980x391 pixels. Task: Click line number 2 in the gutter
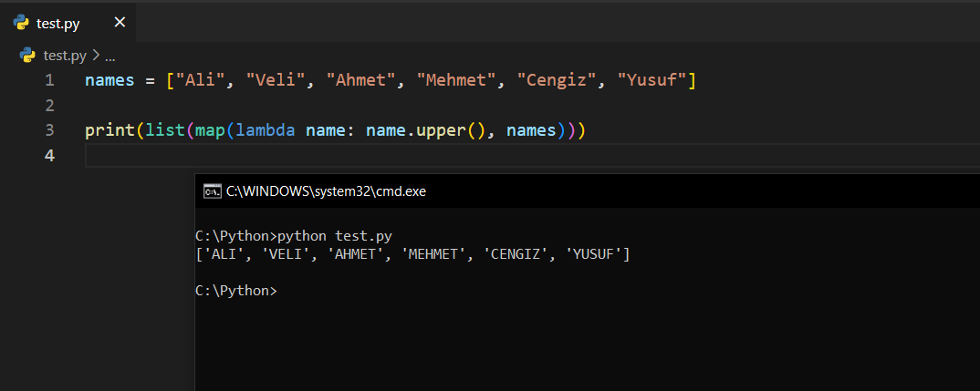pyautogui.click(x=49, y=106)
